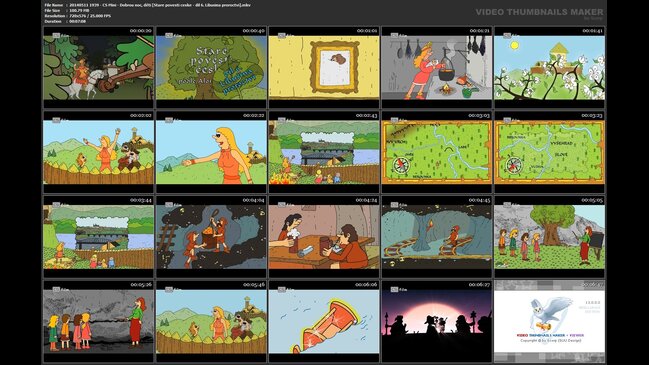
Task: Select the falling red cradle thumbnail at 00:06:06
Action: [x=324, y=322]
